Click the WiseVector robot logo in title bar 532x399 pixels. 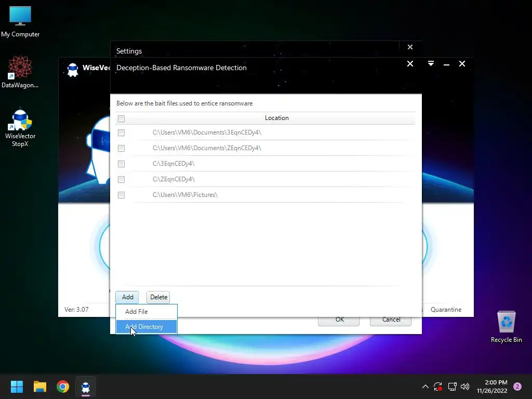pyautogui.click(x=73, y=70)
